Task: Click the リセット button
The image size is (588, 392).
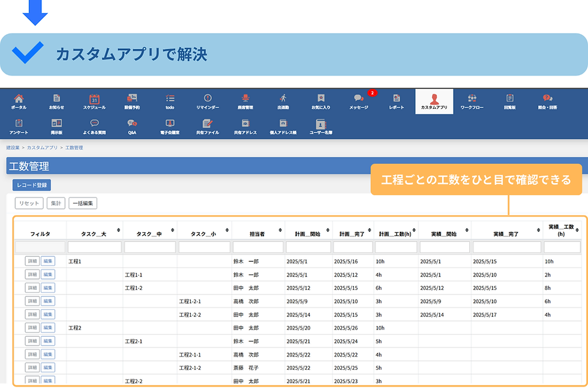Action: point(29,204)
